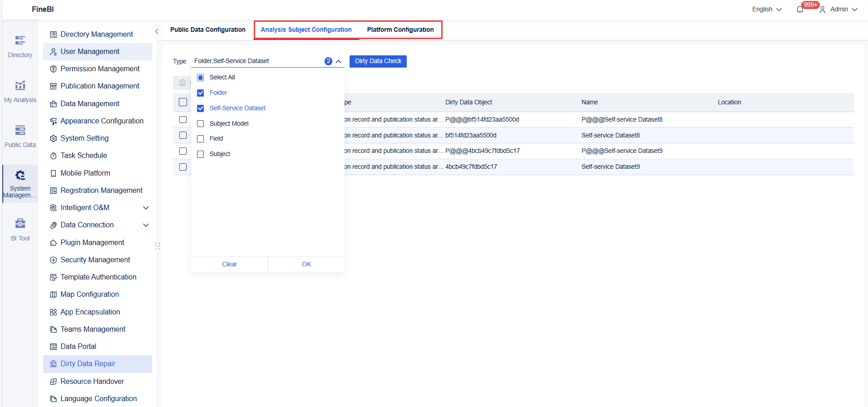The height and width of the screenshot is (407, 868).
Task: Collapse the management side menu arrow
Action: pyautogui.click(x=157, y=31)
